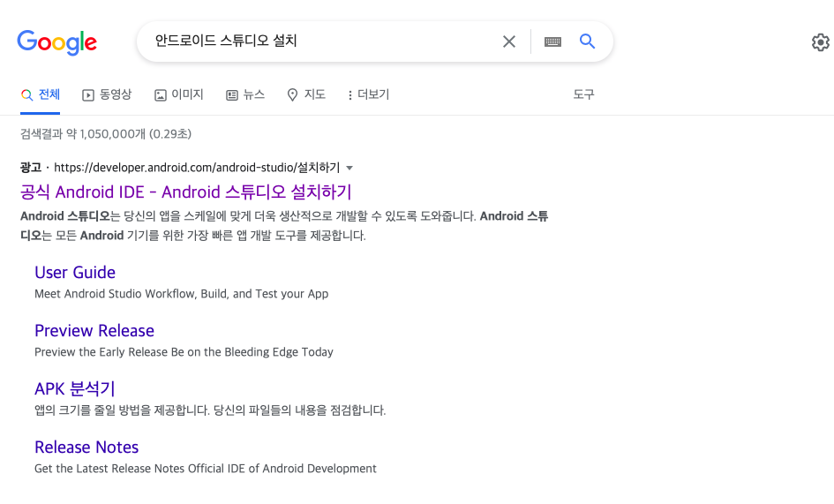Switch to the 동영상 tab
834x504 pixels.
coord(107,94)
